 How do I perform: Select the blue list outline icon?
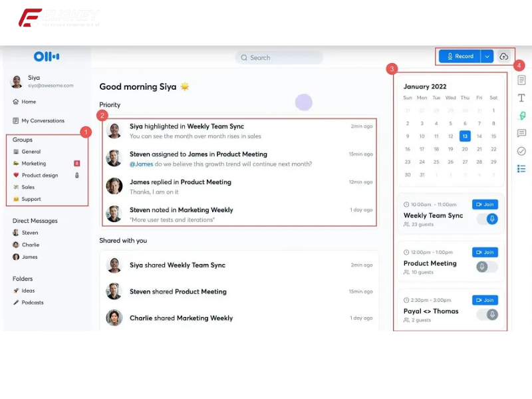tap(521, 169)
